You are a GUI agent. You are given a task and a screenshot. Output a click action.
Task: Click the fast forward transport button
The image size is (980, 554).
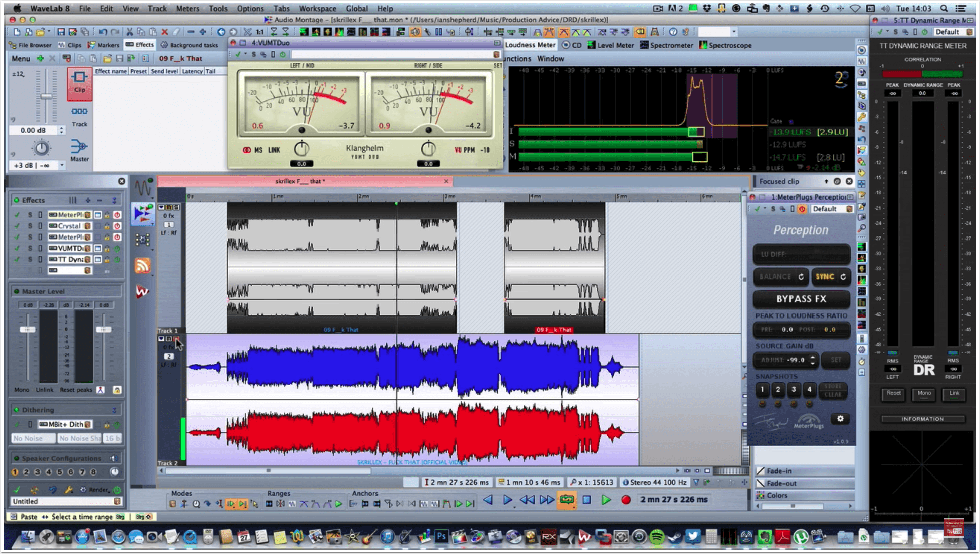pos(547,500)
